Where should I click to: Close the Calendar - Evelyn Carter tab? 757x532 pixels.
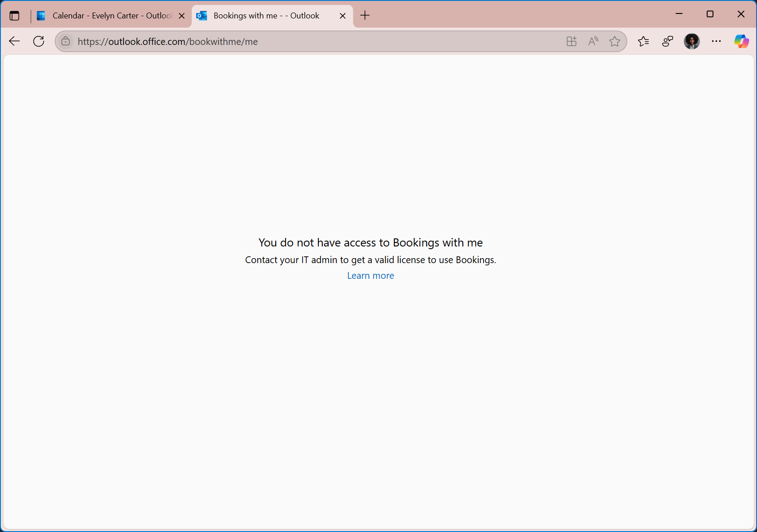(182, 16)
